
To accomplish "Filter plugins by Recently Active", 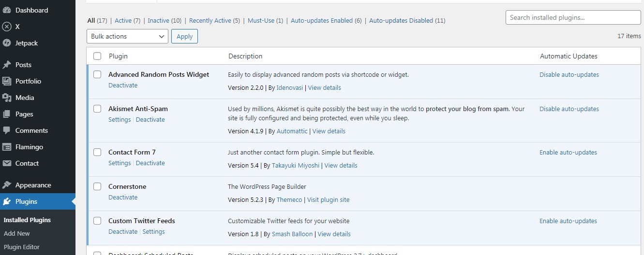I will [x=214, y=20].
